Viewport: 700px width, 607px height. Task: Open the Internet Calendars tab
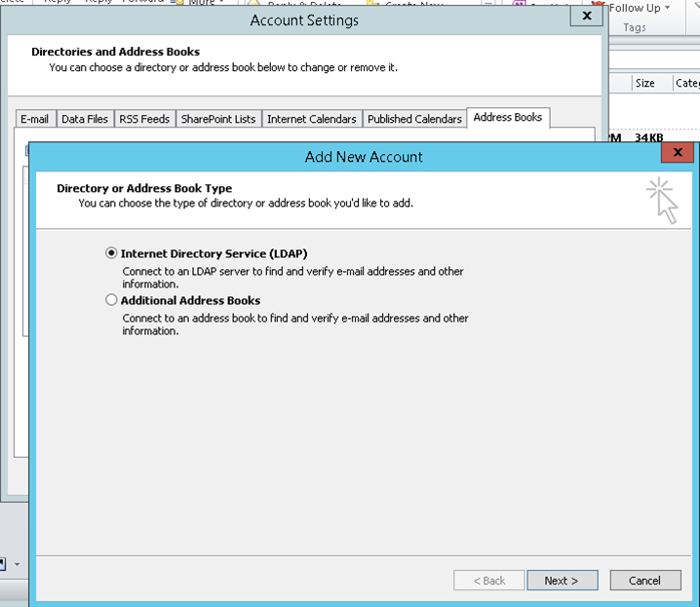[x=312, y=119]
